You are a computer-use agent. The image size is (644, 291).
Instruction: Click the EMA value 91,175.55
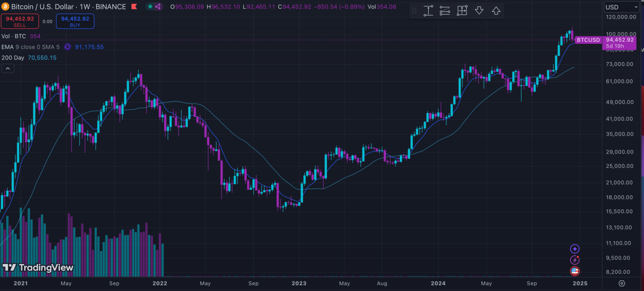pyautogui.click(x=89, y=47)
